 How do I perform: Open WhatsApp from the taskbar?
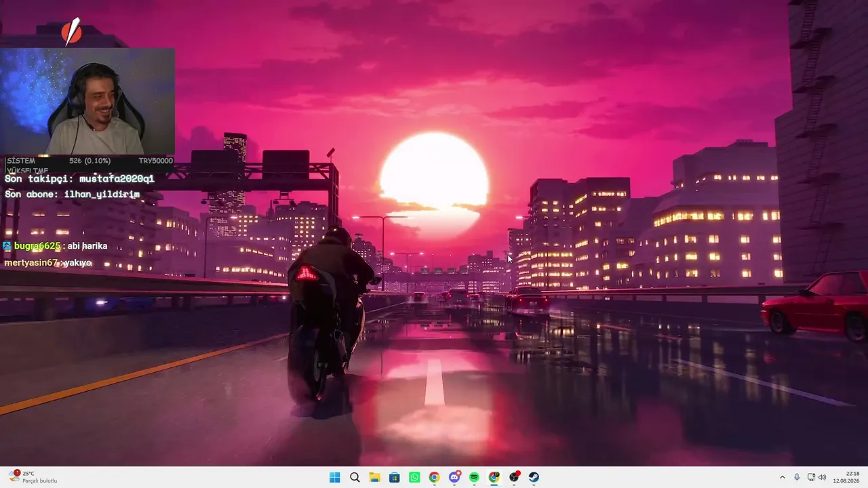click(414, 477)
